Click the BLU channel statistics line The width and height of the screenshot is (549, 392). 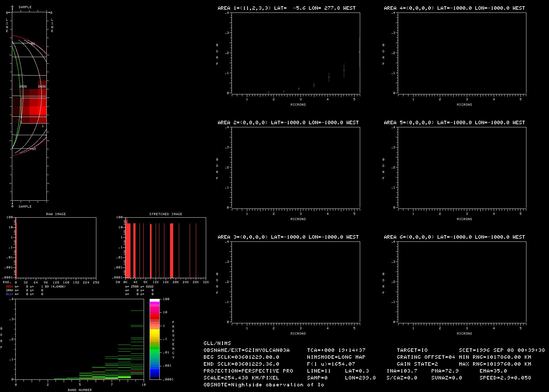coord(24,294)
